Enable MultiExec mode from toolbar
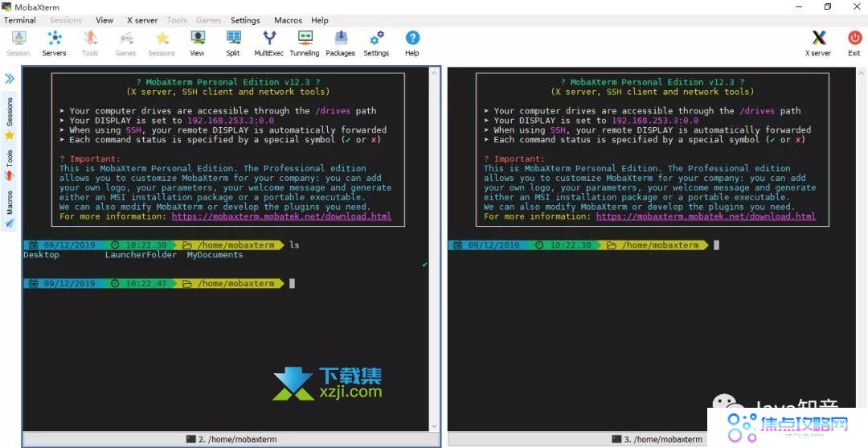This screenshot has width=868, height=448. click(x=269, y=43)
